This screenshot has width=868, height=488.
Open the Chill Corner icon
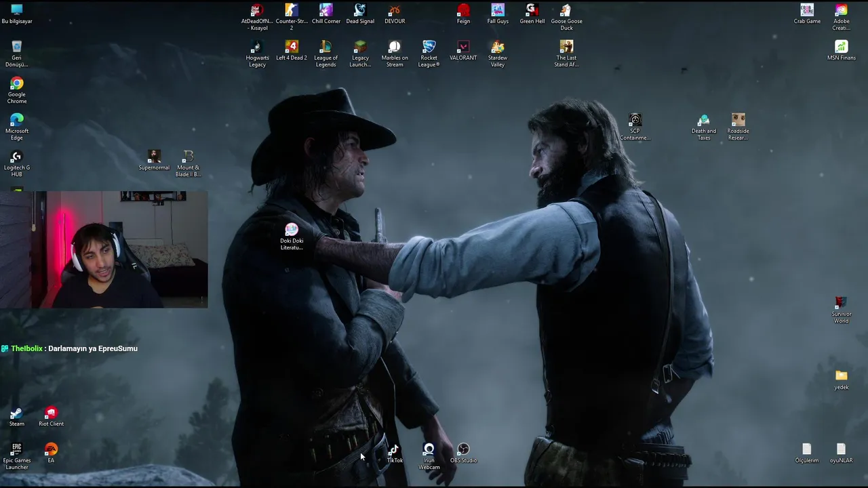click(326, 14)
